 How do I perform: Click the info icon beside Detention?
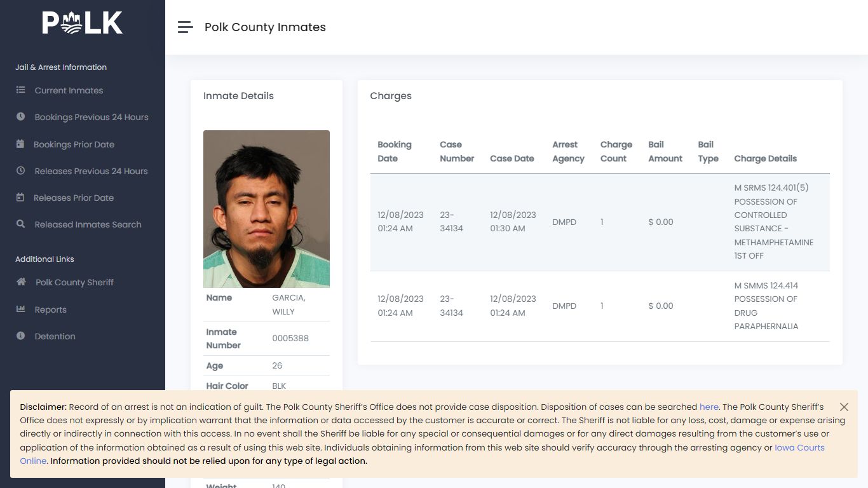[20, 336]
